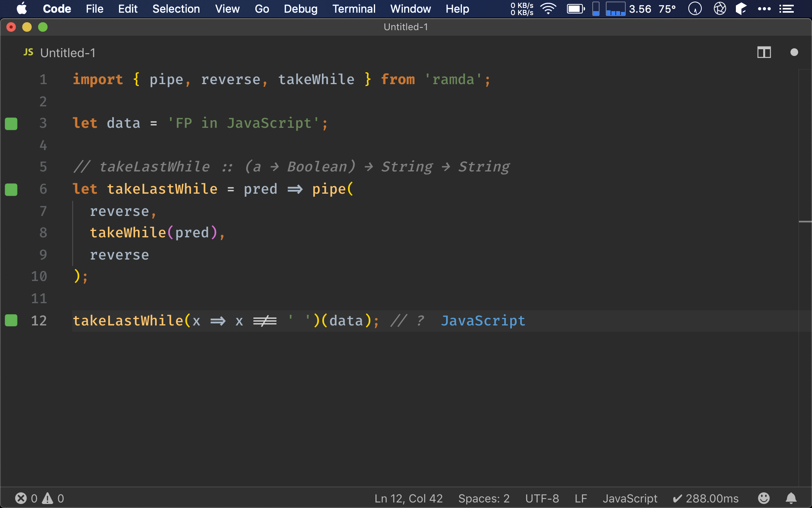Image resolution: width=812 pixels, height=508 pixels.
Task: Click the network speed KB/s indicator
Action: click(x=522, y=9)
